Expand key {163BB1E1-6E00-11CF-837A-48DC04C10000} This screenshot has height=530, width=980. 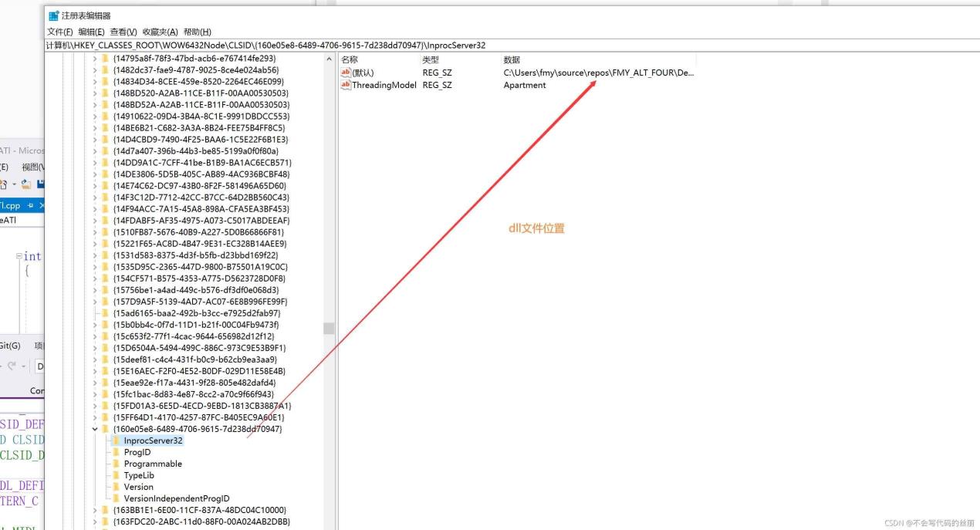[95, 510]
